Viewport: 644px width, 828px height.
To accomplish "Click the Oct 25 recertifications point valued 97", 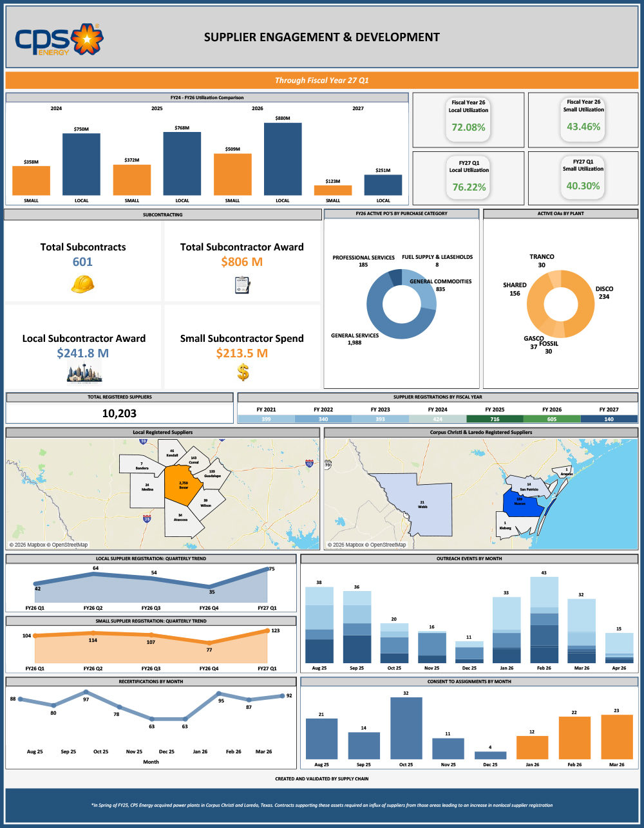I will (x=86, y=693).
